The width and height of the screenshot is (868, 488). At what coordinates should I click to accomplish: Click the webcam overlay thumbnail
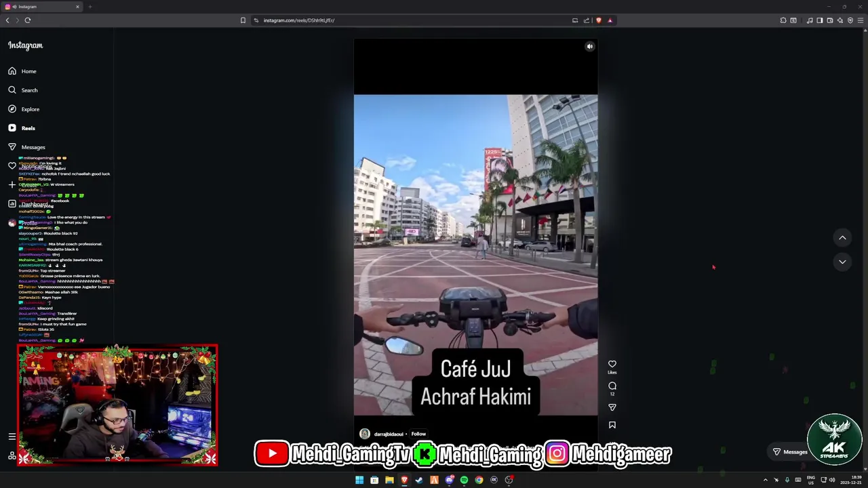(117, 405)
